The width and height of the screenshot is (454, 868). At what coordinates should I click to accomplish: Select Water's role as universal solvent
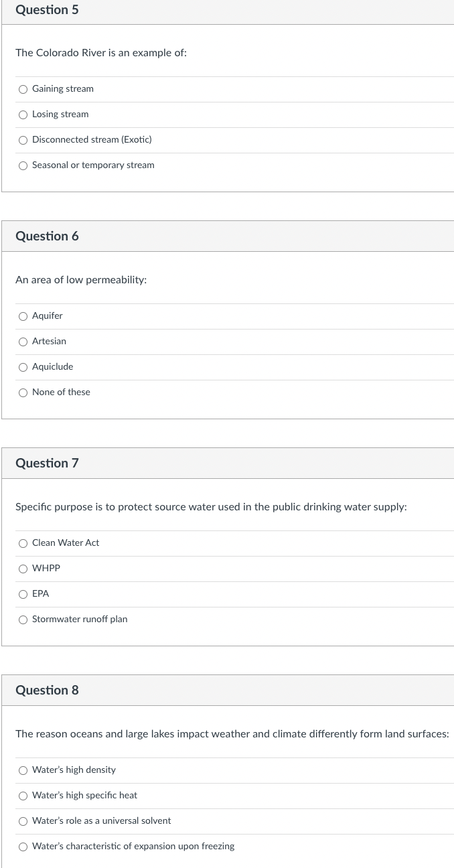23,821
